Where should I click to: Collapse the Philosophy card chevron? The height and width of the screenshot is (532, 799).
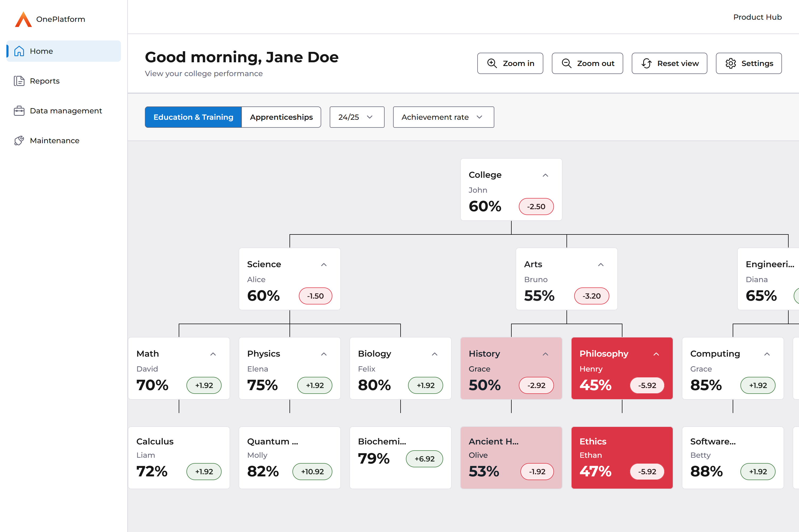(656, 354)
